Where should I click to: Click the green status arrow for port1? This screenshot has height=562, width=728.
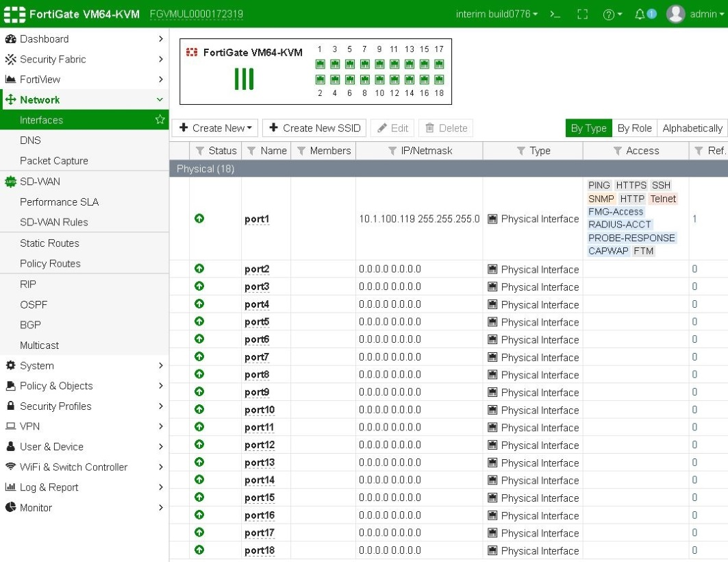199,219
